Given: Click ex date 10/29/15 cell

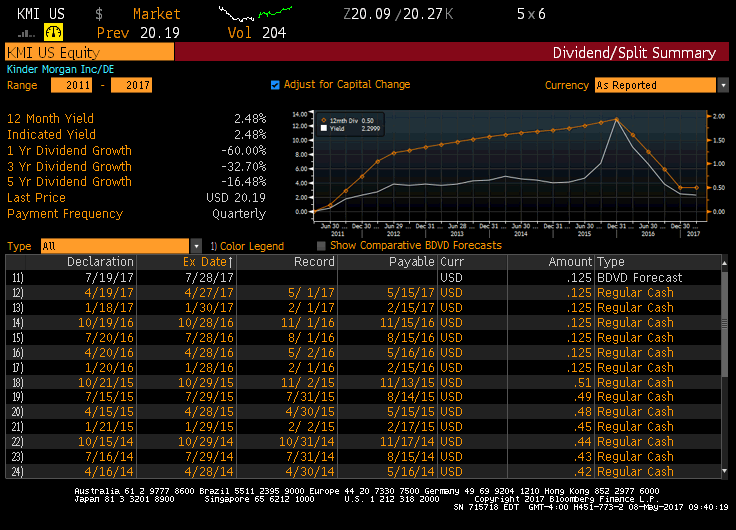Looking at the screenshot, I should pyautogui.click(x=206, y=383).
